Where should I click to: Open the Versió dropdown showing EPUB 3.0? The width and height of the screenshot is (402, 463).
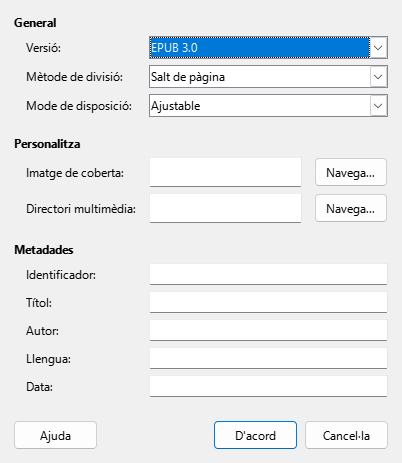268,48
